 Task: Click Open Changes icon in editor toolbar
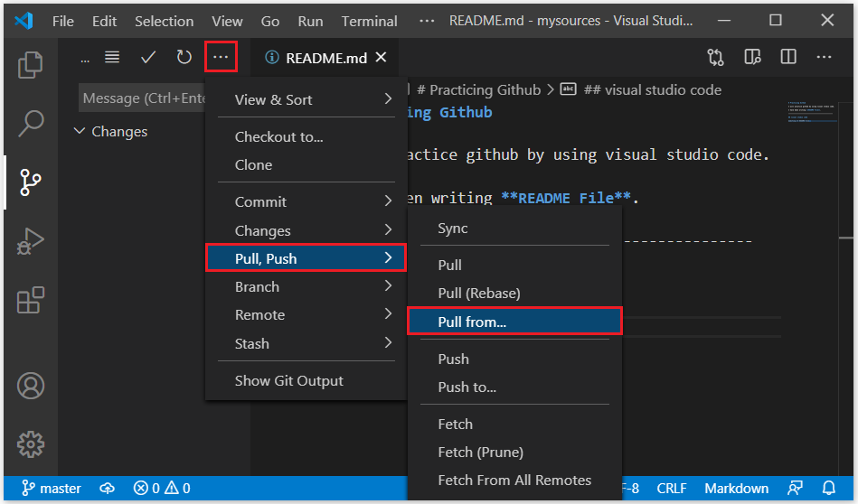click(x=715, y=57)
